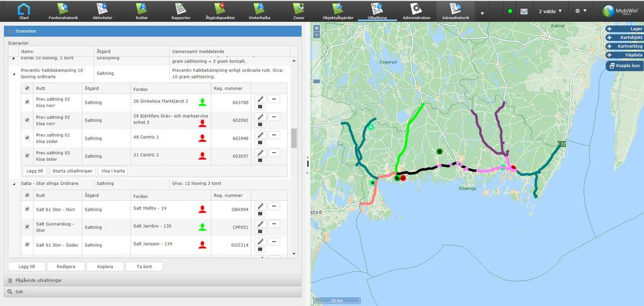Image resolution: width=644 pixels, height=306 pixels.
Task: Show map for reg. nummer 603780 row
Action: 261,107
